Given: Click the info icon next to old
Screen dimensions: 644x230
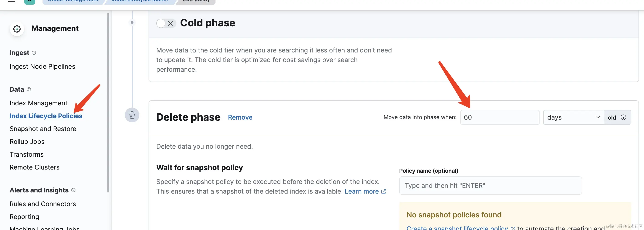Looking at the screenshot, I should click(623, 117).
